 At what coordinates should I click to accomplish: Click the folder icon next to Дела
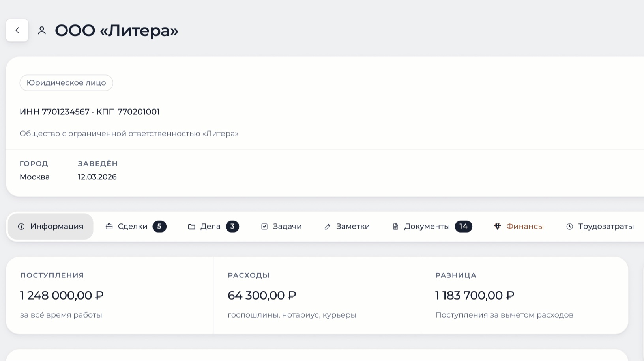(x=192, y=227)
